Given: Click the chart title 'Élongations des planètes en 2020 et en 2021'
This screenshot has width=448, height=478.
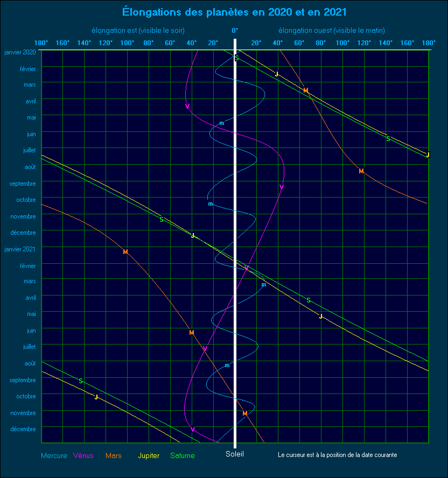Looking at the screenshot, I should tap(234, 12).
